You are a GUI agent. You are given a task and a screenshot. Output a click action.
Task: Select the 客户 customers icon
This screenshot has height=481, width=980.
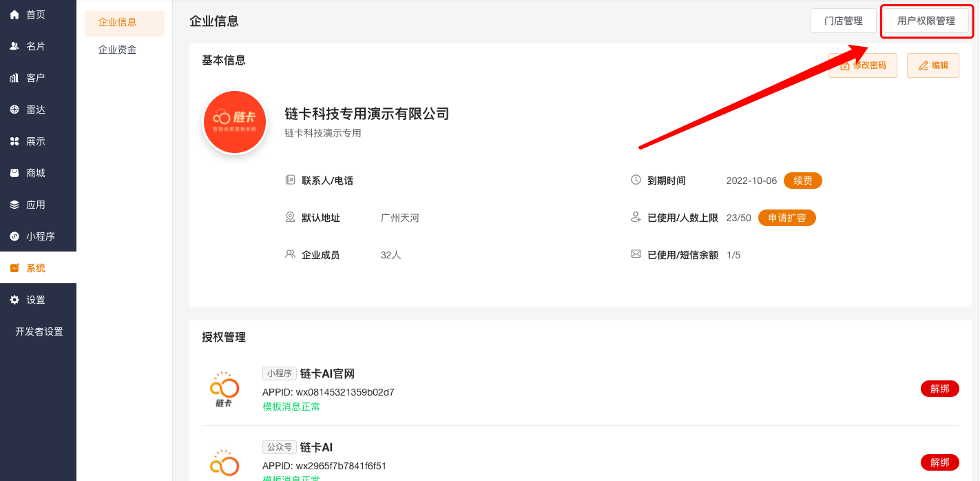[x=14, y=78]
